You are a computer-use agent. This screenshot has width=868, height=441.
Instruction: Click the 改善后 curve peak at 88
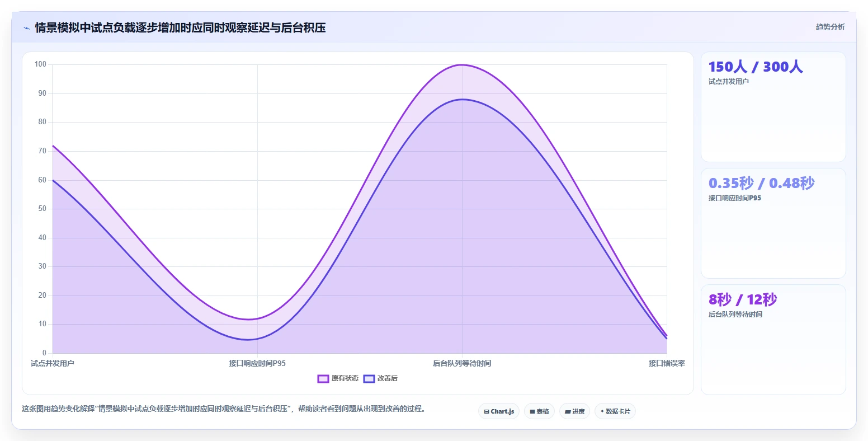click(x=462, y=100)
